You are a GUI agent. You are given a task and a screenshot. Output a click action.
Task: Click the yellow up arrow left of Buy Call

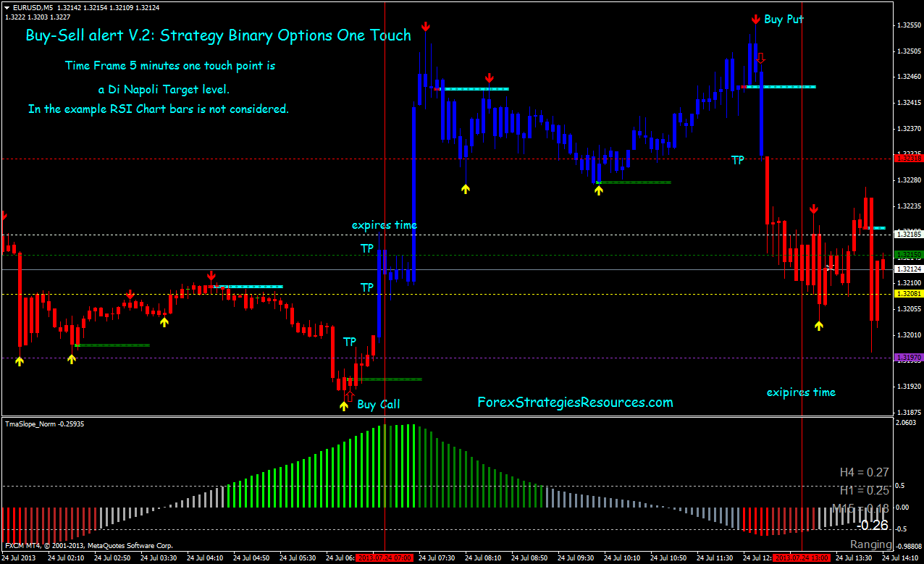click(x=343, y=405)
